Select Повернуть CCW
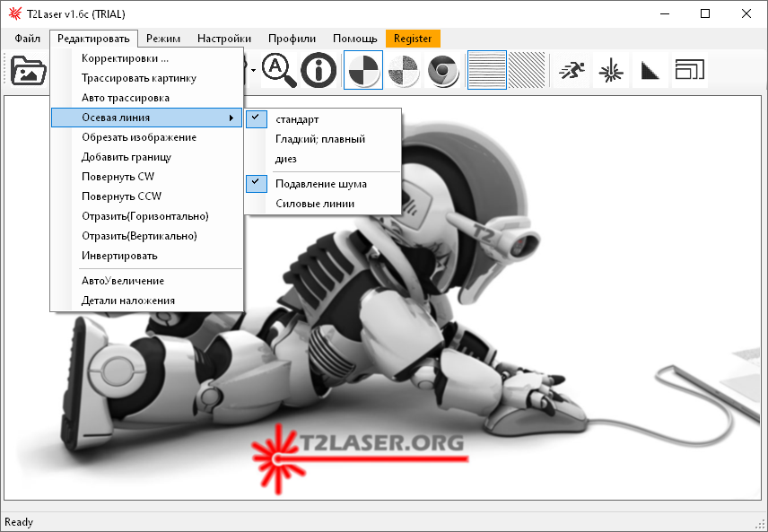This screenshot has height=532, width=768. coord(146,196)
